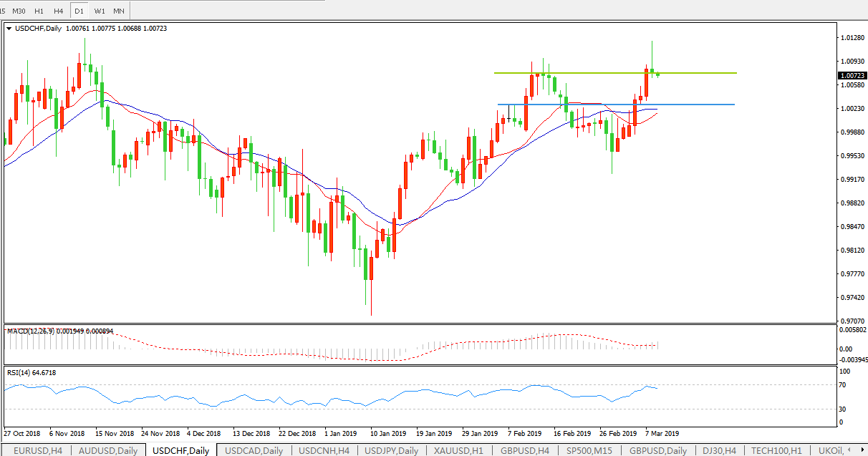Image resolution: width=868 pixels, height=456 pixels.
Task: Choose the MN monthly timeframe
Action: tap(119, 11)
